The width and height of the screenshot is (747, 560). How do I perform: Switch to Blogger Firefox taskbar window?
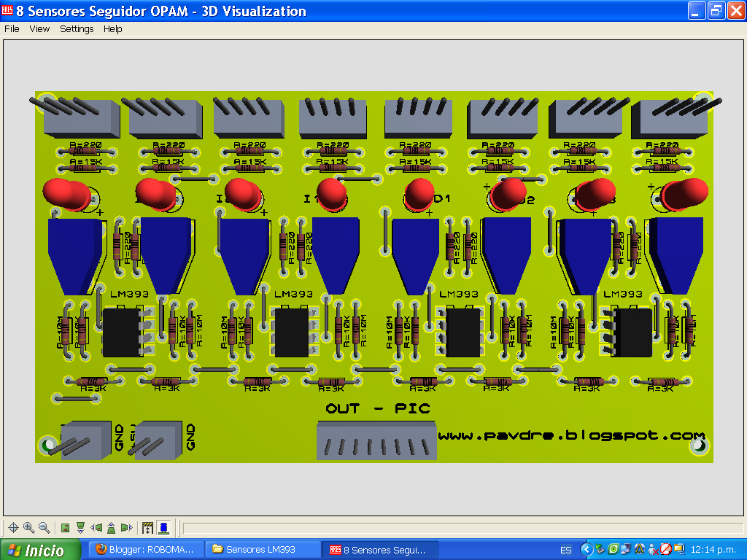point(146,550)
